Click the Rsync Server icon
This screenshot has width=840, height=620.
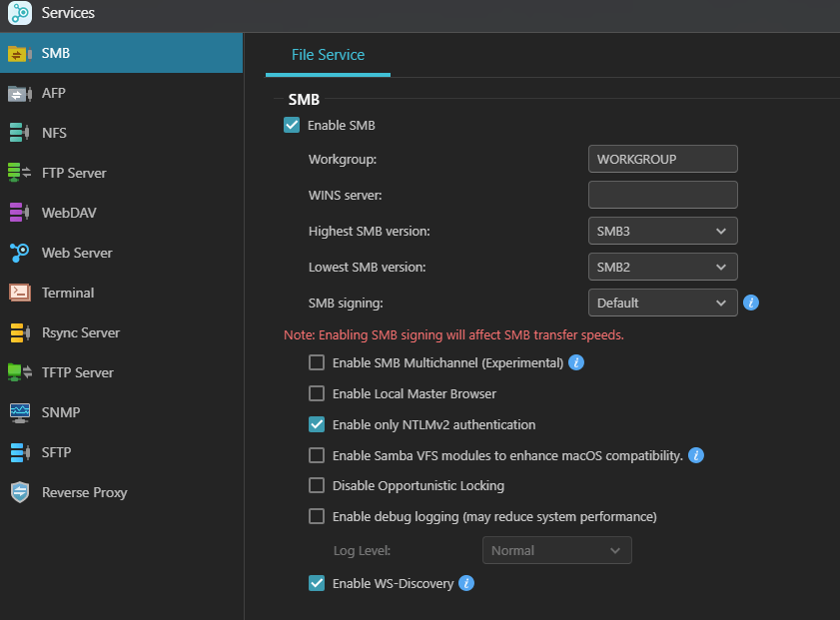pos(20,332)
